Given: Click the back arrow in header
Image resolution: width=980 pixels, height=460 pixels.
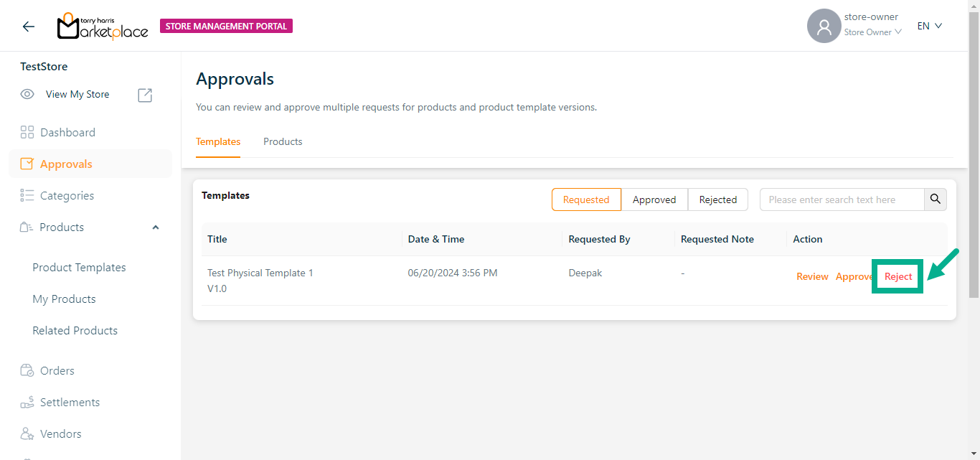Looking at the screenshot, I should pos(28,27).
